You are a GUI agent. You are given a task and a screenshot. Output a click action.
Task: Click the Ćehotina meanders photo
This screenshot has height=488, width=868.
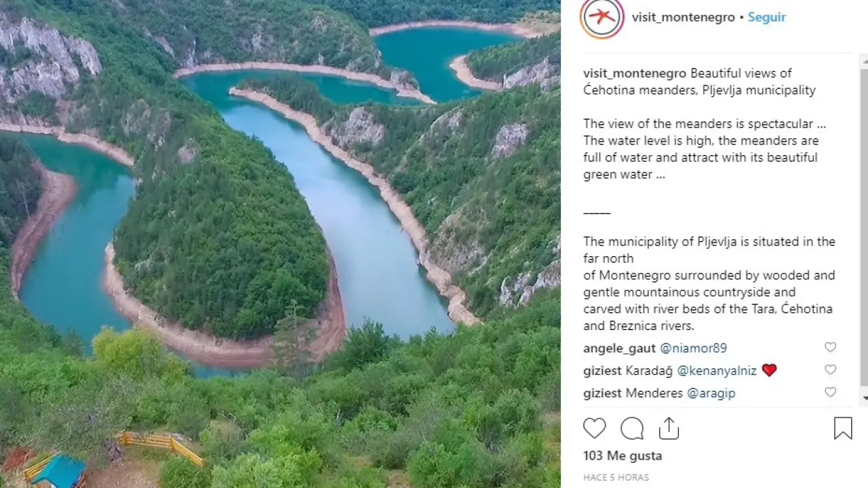click(x=280, y=244)
